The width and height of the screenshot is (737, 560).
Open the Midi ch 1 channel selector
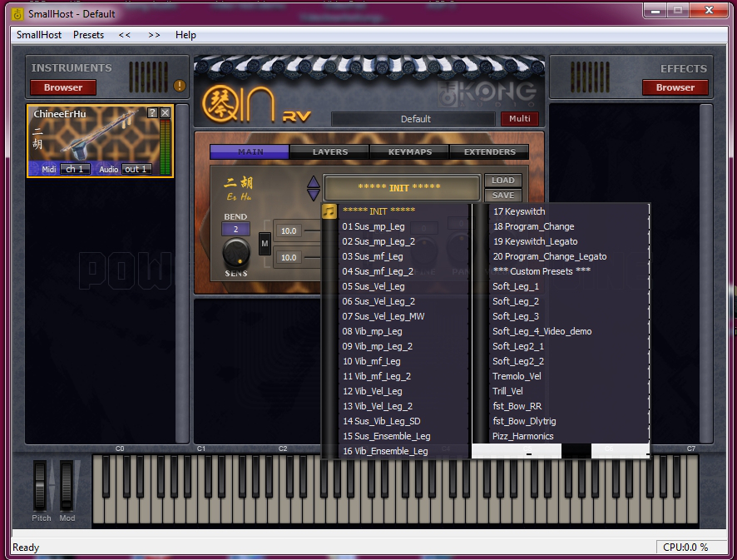[75, 169]
